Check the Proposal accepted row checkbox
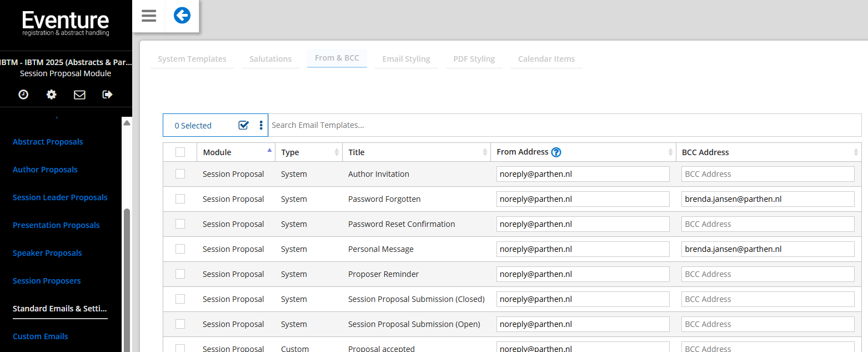The width and height of the screenshot is (868, 352). 180,348
